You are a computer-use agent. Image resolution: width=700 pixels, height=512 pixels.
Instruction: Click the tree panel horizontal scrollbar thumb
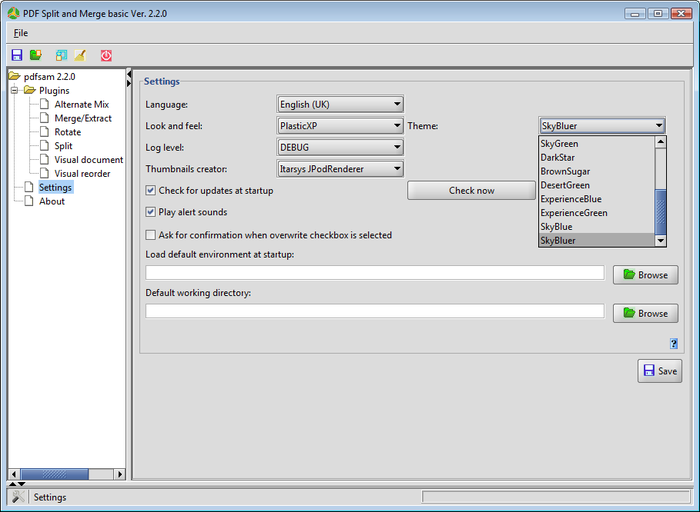point(54,474)
